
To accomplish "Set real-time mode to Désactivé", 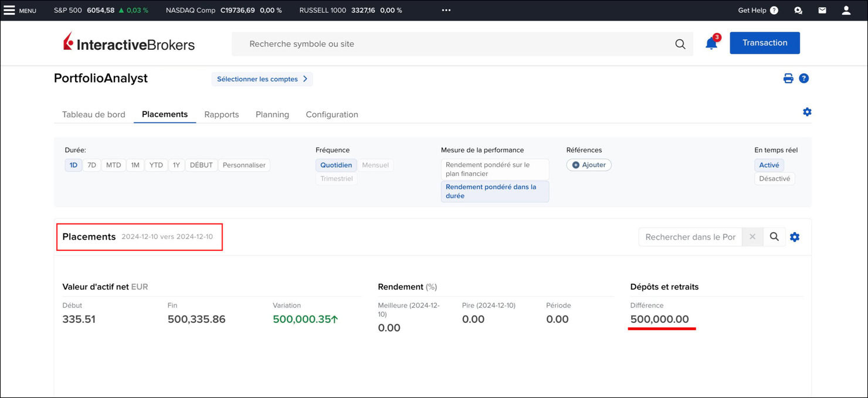I will coord(774,179).
